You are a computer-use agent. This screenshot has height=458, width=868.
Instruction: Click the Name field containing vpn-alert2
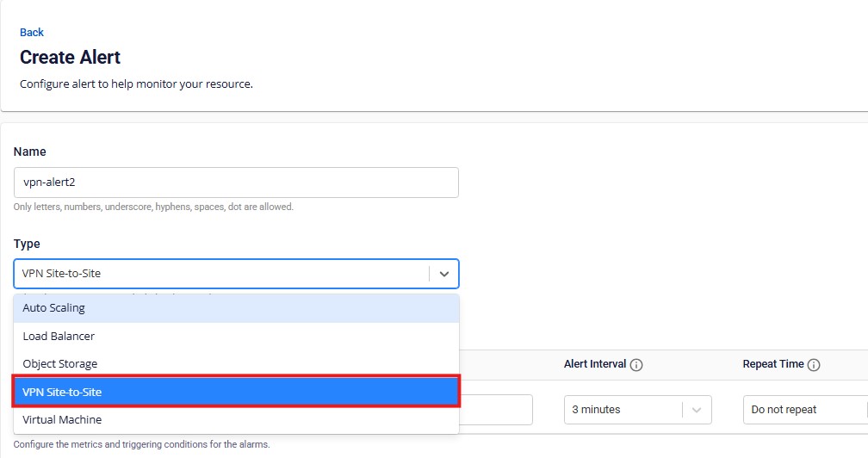[x=236, y=183]
